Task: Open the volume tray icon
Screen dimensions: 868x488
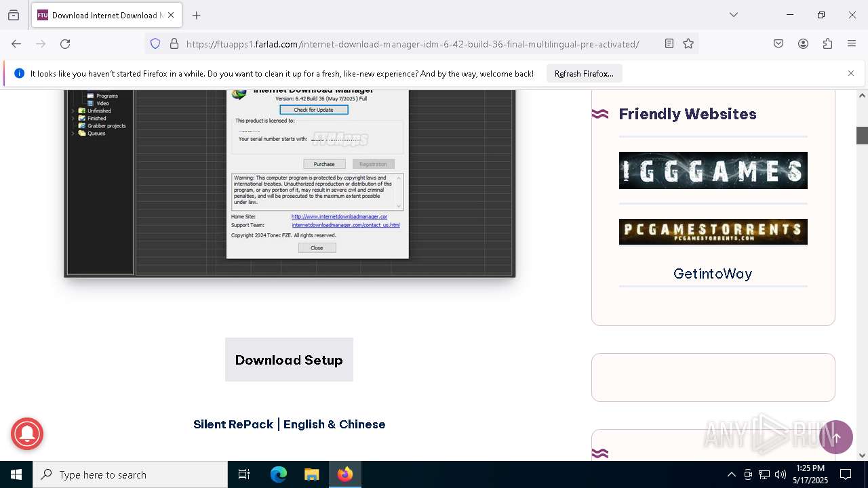Action: tap(781, 474)
